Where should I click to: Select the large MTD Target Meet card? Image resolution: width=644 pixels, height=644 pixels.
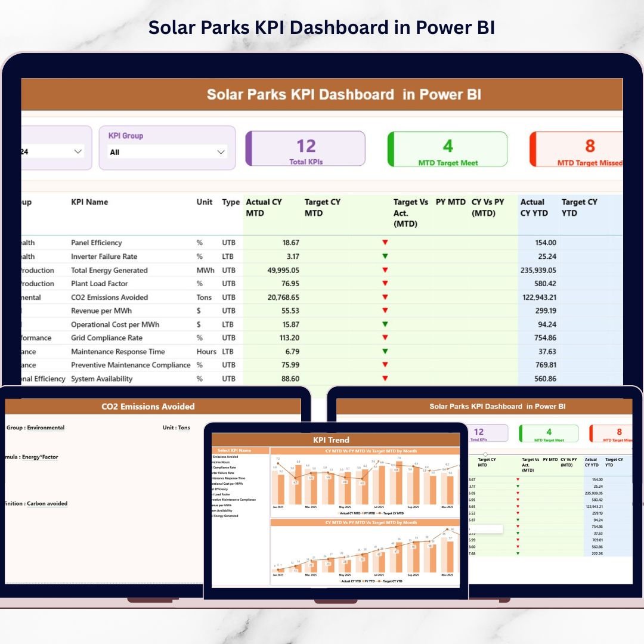[x=447, y=149]
